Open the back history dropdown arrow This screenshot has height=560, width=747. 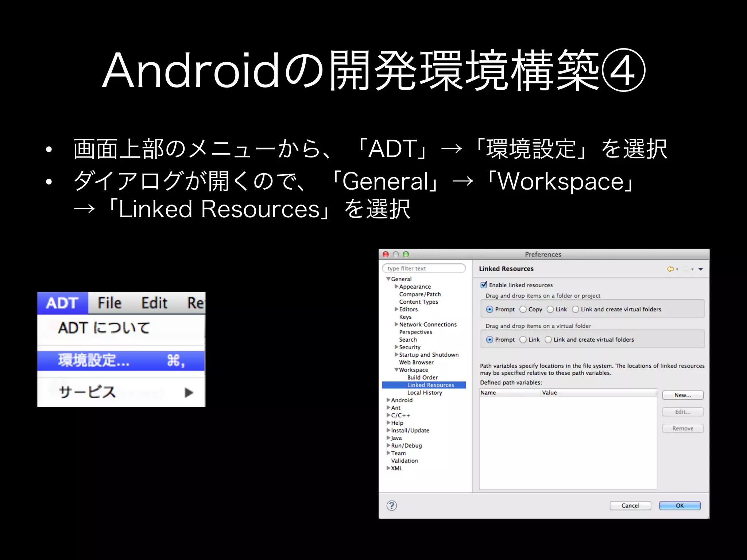coord(677,269)
